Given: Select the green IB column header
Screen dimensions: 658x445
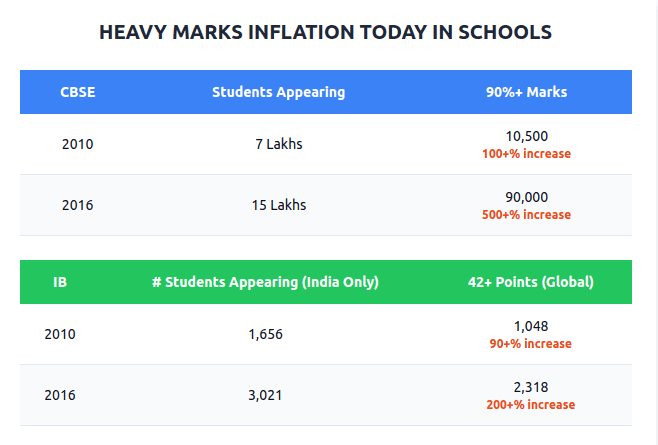Looking at the screenshot, I should click(x=60, y=282).
